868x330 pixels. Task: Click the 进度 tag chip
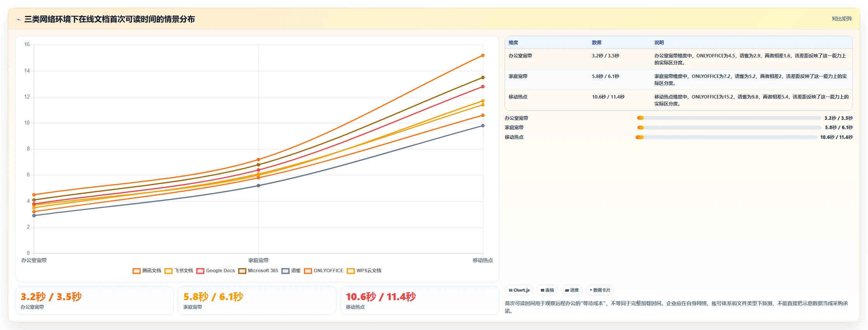pyautogui.click(x=571, y=290)
